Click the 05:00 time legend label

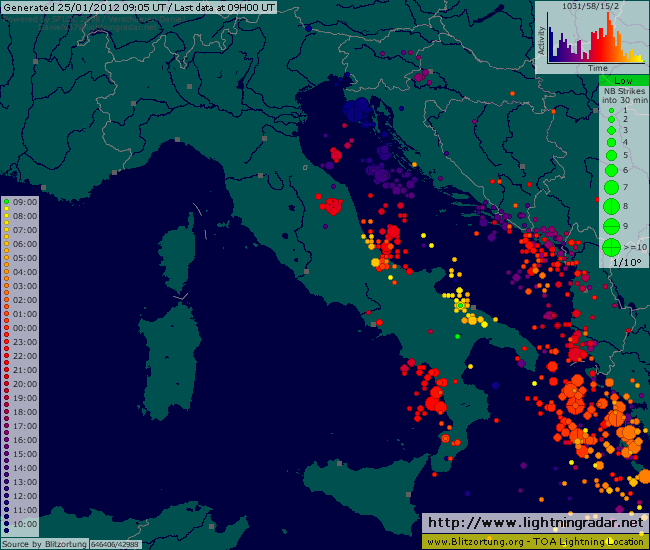25,258
